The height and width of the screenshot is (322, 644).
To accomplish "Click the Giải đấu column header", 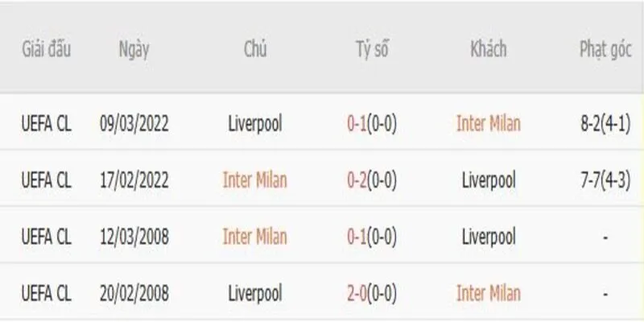I will click(x=46, y=50).
